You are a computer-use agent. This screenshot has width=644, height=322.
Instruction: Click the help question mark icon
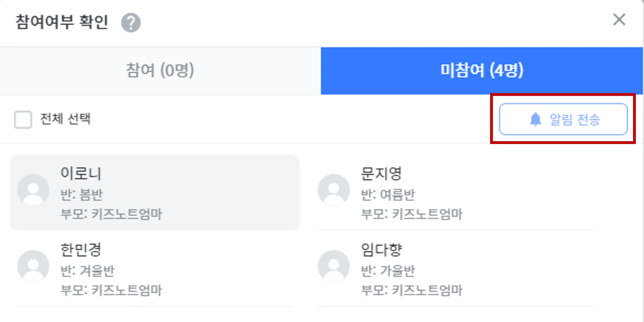coord(131,23)
